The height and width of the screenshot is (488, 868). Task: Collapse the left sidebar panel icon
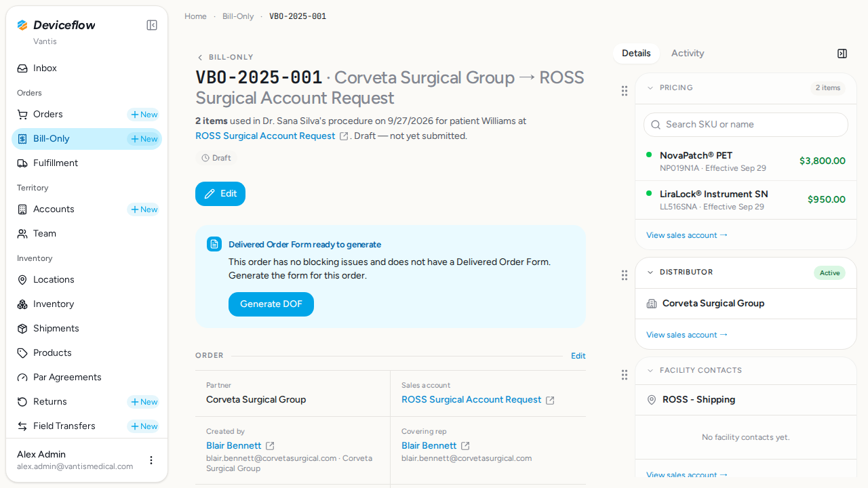152,25
